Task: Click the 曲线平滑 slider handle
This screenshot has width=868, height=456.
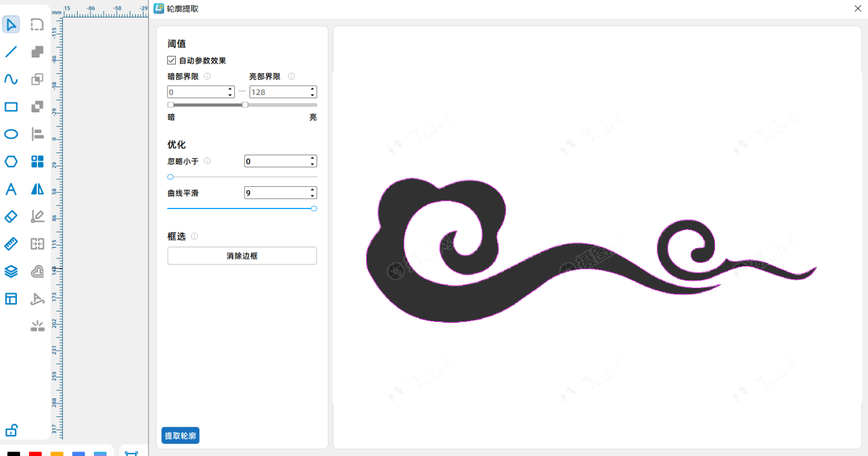Action: point(314,208)
